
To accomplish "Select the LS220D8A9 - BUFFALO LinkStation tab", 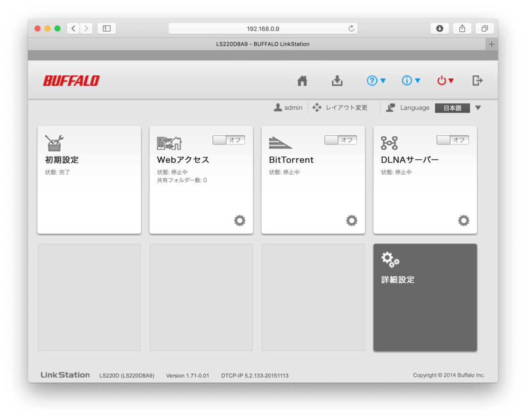I will coord(257,44).
